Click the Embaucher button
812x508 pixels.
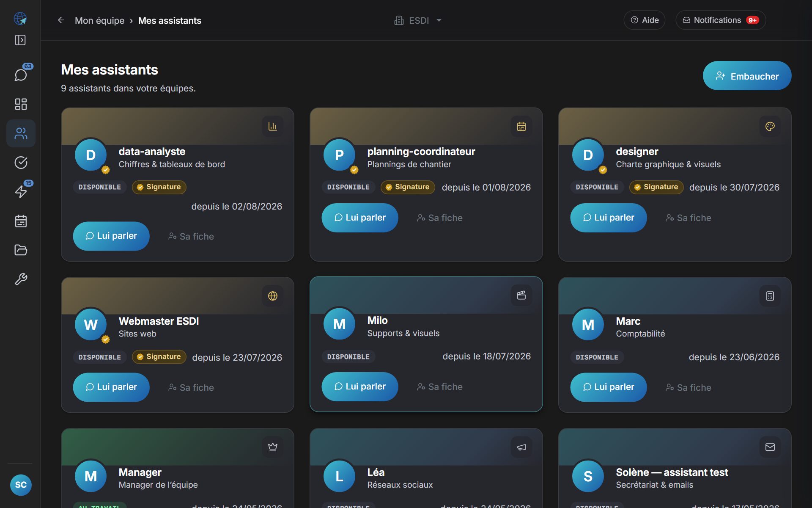click(x=747, y=76)
